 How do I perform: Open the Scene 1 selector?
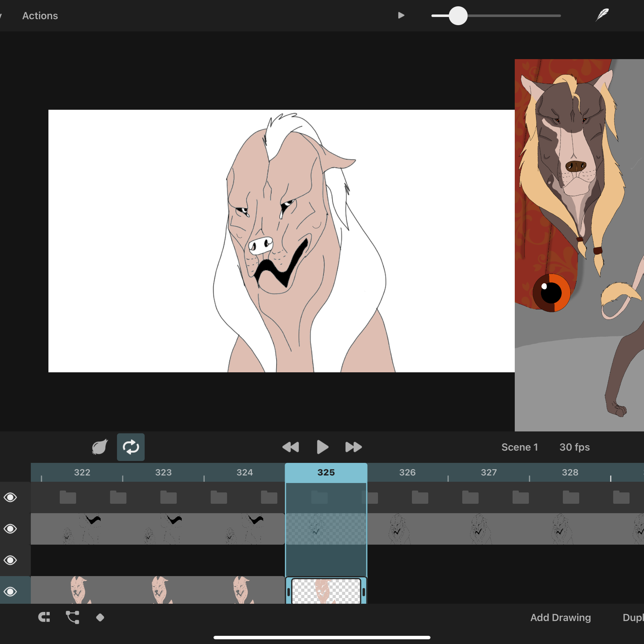[x=520, y=447]
